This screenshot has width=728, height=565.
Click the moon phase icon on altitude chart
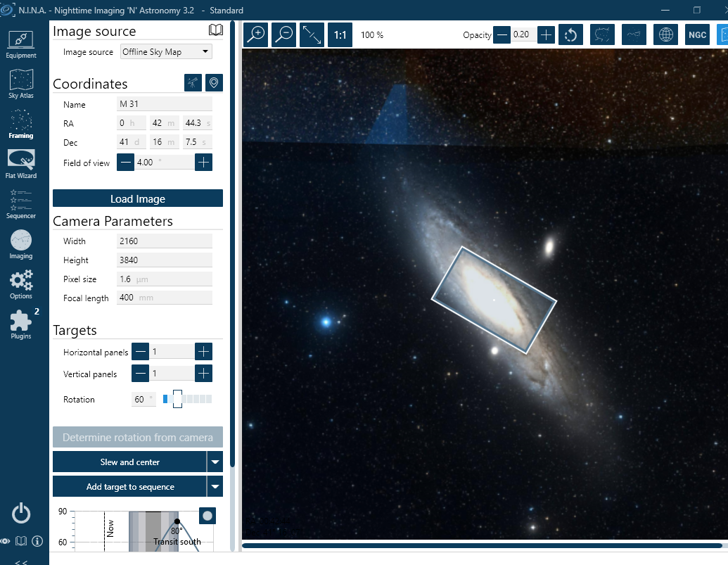207,516
